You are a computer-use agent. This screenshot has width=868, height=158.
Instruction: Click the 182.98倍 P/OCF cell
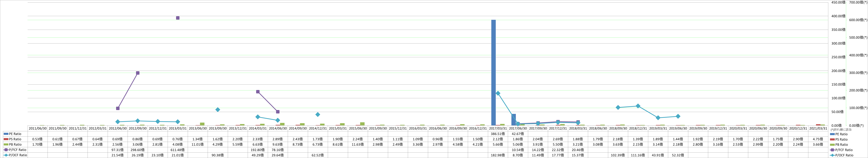498,155
